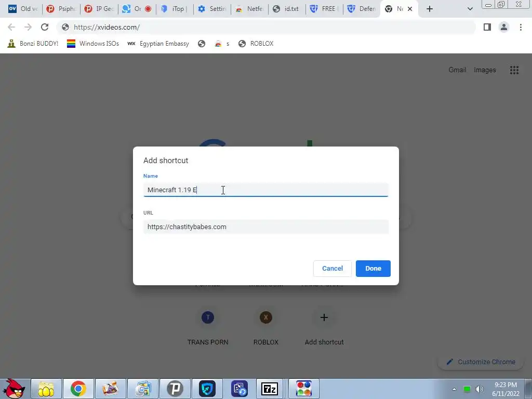The image size is (532, 399).
Task: Click the green tray status icon
Action: (x=467, y=389)
